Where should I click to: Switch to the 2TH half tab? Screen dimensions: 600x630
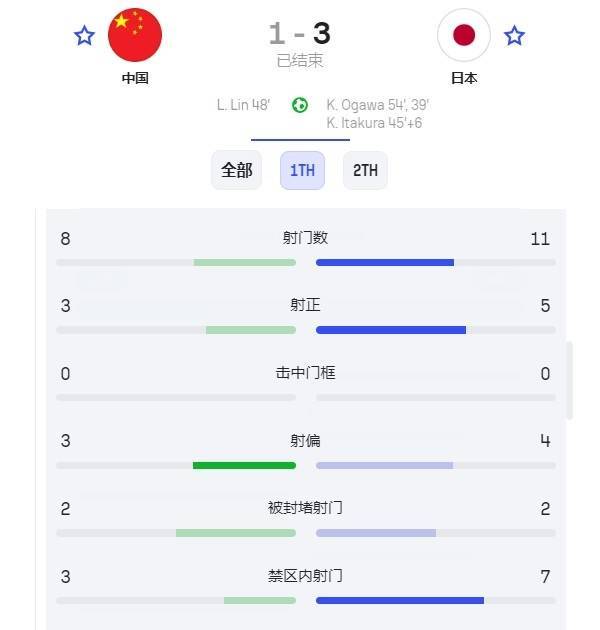tap(365, 170)
